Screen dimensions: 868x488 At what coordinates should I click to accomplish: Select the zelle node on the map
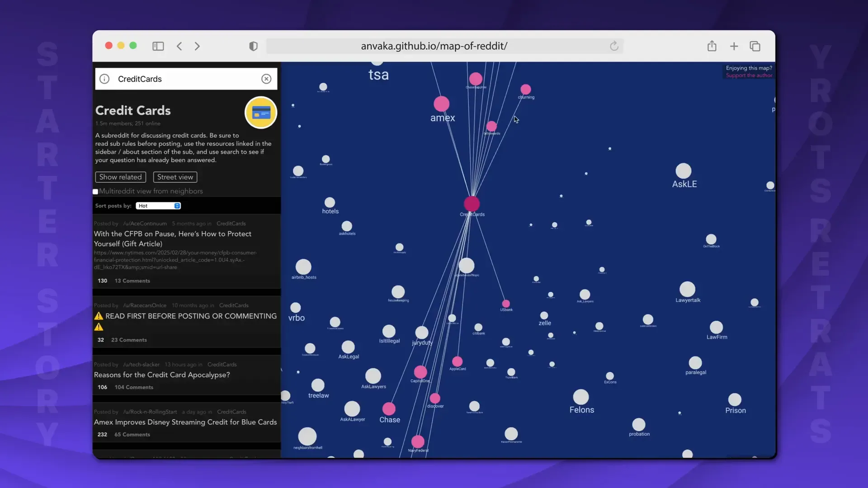tap(544, 315)
